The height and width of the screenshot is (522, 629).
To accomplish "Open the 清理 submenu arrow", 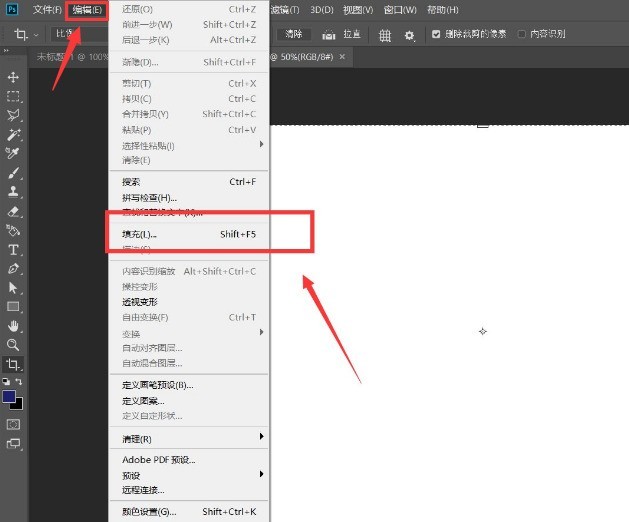I will click(x=262, y=438).
